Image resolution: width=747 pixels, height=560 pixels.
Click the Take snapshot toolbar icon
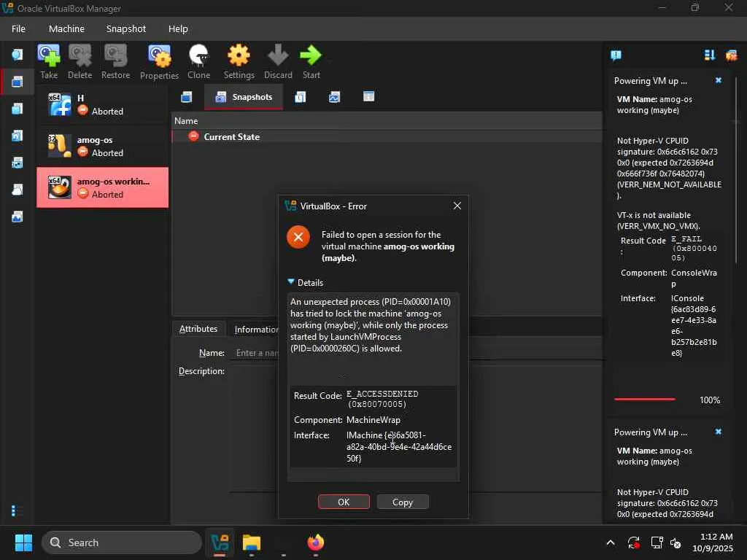tap(49, 62)
